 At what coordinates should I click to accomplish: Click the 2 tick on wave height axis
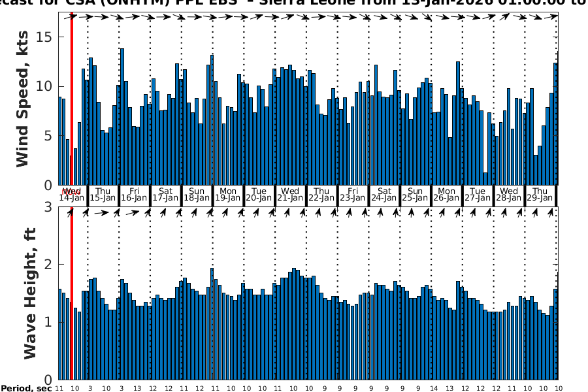pyautogui.click(x=48, y=265)
